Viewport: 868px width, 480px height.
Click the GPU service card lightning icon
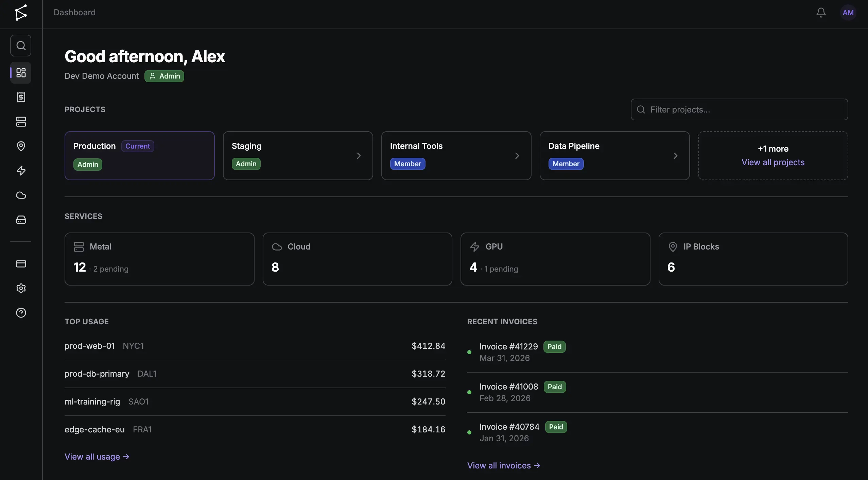click(x=475, y=247)
